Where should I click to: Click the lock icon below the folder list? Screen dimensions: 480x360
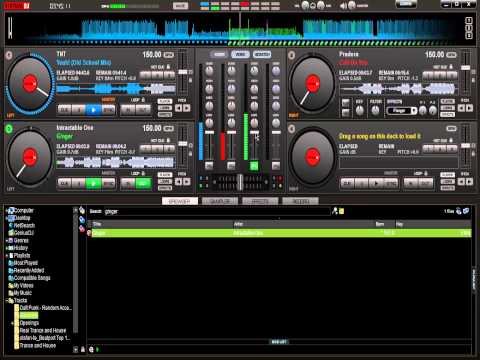(x=83, y=349)
